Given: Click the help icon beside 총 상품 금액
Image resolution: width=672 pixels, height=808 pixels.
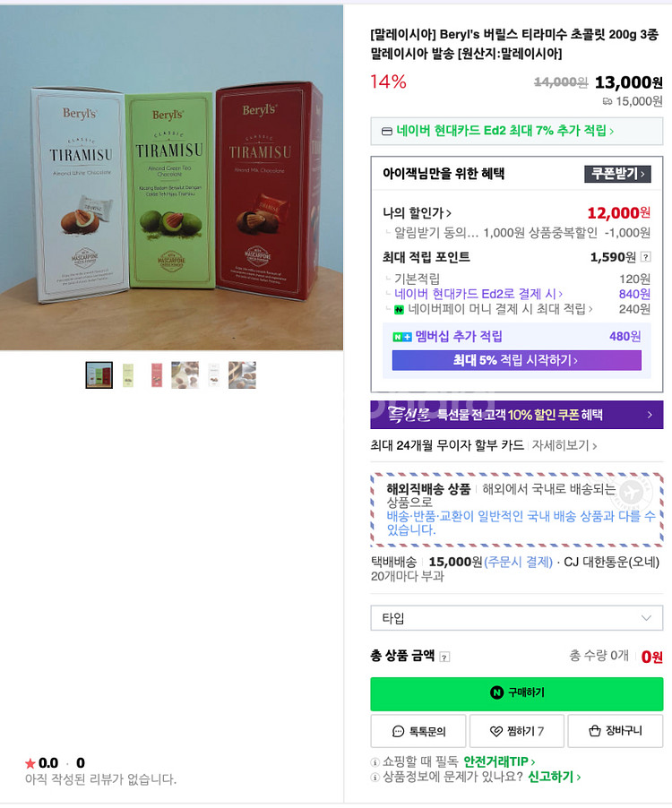Looking at the screenshot, I should coord(444,657).
